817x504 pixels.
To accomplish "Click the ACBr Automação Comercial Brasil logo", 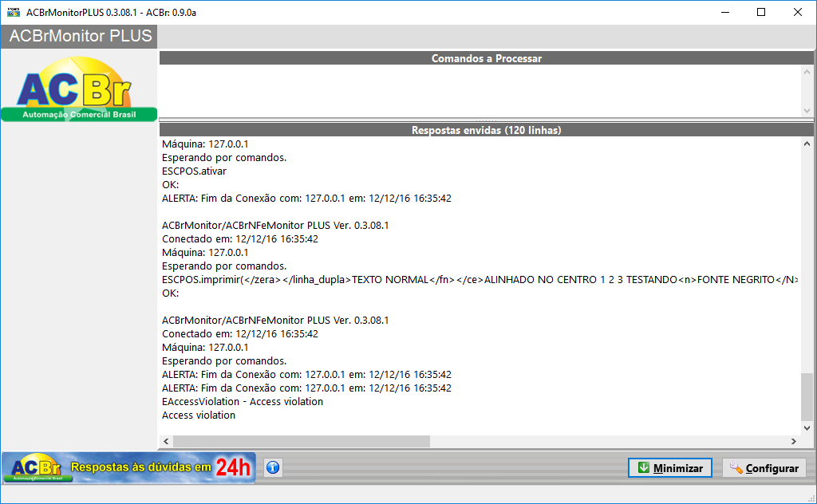I will coord(79,89).
